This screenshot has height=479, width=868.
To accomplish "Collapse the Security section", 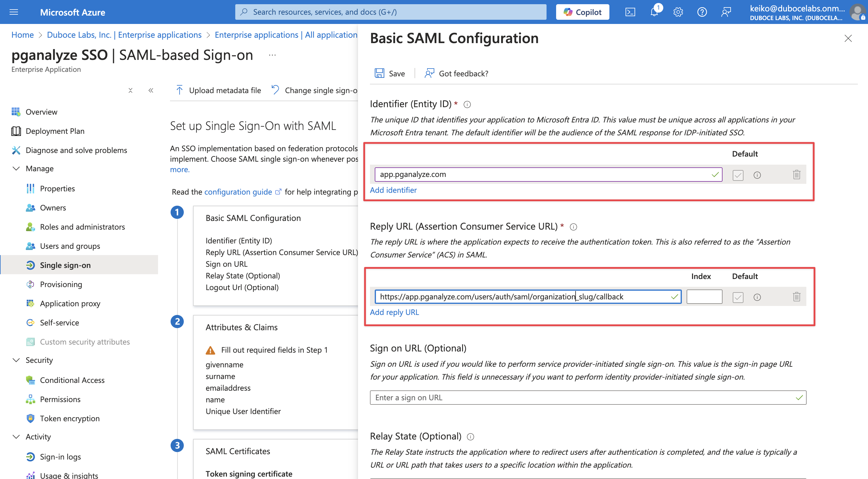I will click(x=16, y=360).
